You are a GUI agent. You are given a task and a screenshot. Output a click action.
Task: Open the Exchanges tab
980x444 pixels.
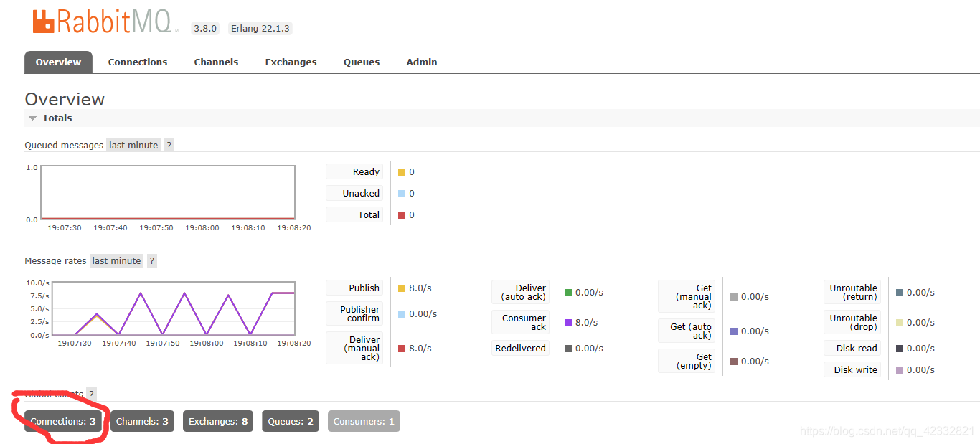(x=291, y=62)
